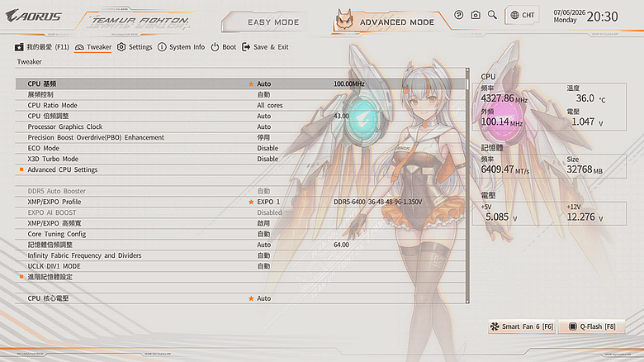Click the Q-Flash chip icon

coord(572,326)
